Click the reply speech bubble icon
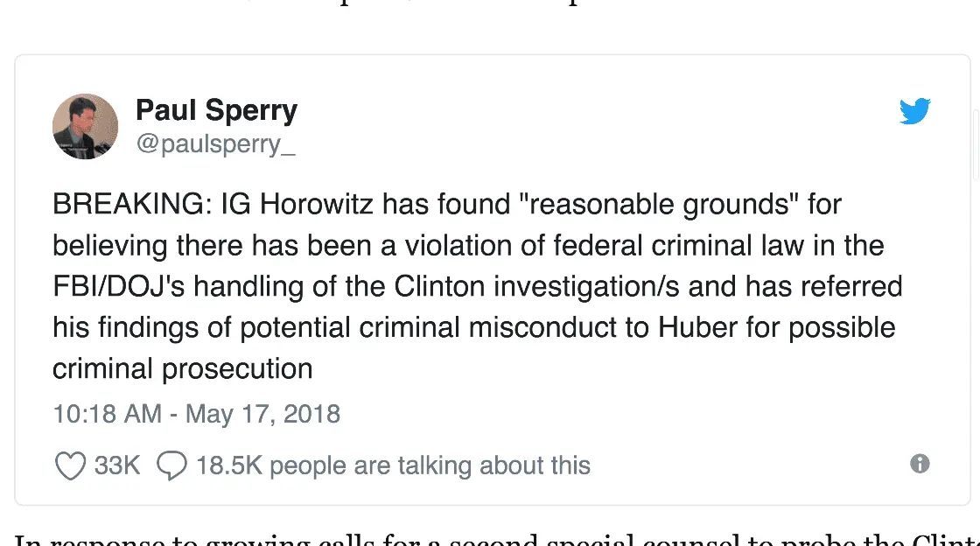Viewport: 980px width, 546px height. coord(171,465)
